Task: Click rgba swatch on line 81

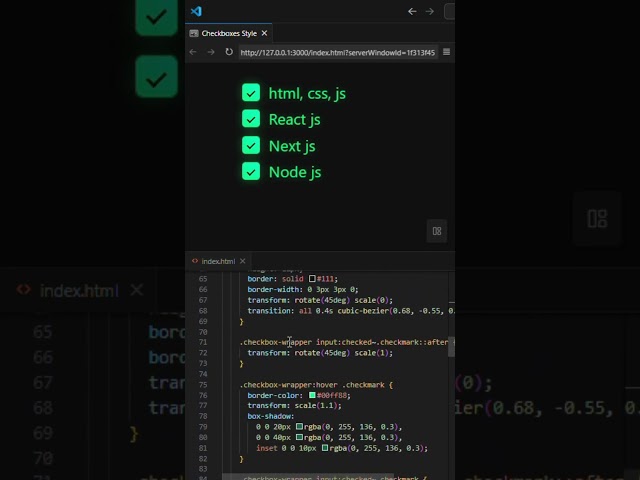Action: [325, 448]
